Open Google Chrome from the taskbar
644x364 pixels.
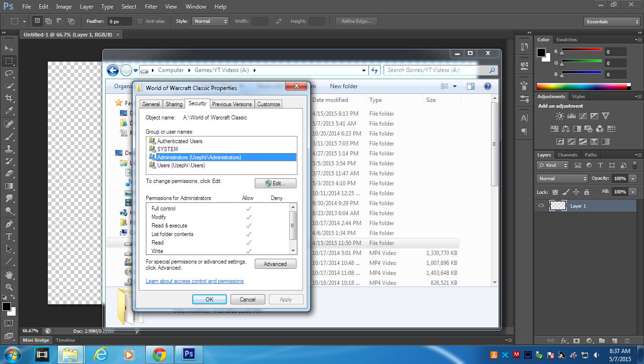pos(159,354)
